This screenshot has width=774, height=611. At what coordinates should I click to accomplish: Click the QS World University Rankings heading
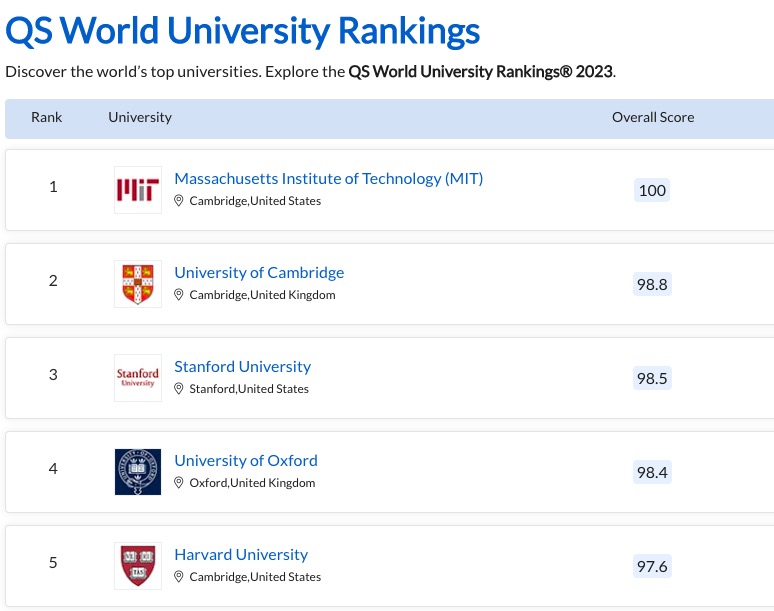pos(243,31)
